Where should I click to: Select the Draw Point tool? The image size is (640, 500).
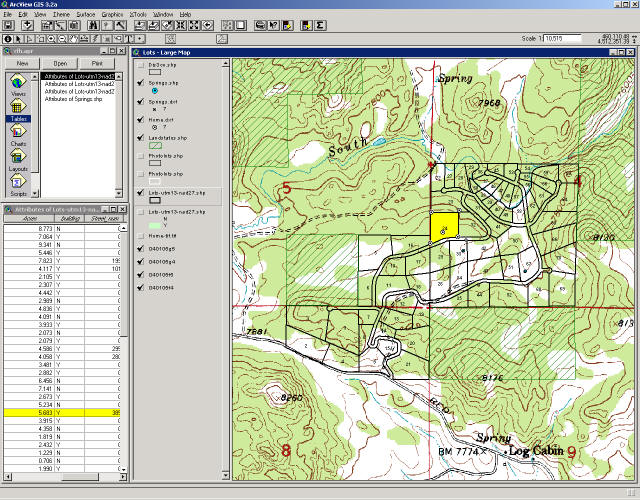tap(140, 39)
